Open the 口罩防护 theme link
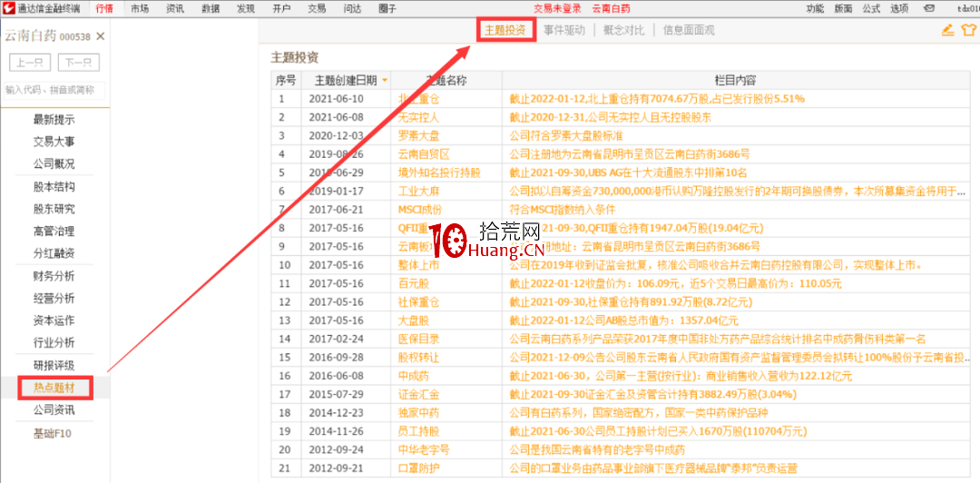The width and height of the screenshot is (980, 483). click(x=417, y=468)
